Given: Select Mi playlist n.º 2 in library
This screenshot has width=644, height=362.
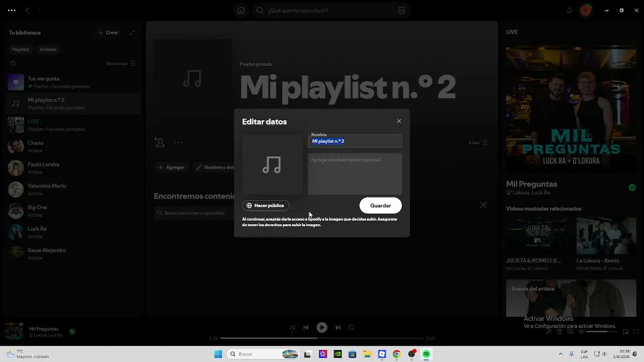Looking at the screenshot, I should pos(73,104).
